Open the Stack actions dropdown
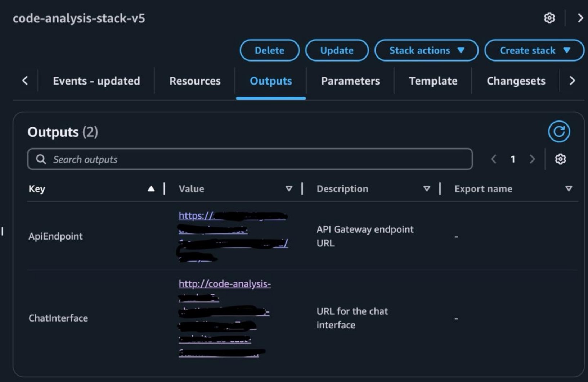Image resolution: width=588 pixels, height=382 pixels. tap(426, 50)
